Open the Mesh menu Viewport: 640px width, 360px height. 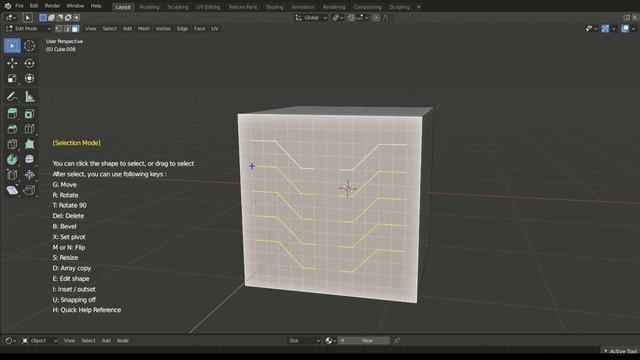tap(144, 29)
